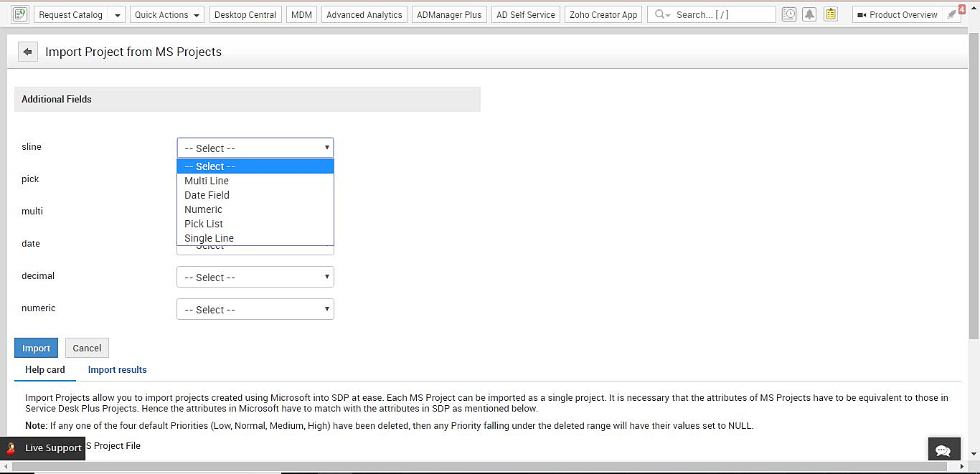This screenshot has width=980, height=474.
Task: Open the MDM toolbar item
Action: [301, 14]
